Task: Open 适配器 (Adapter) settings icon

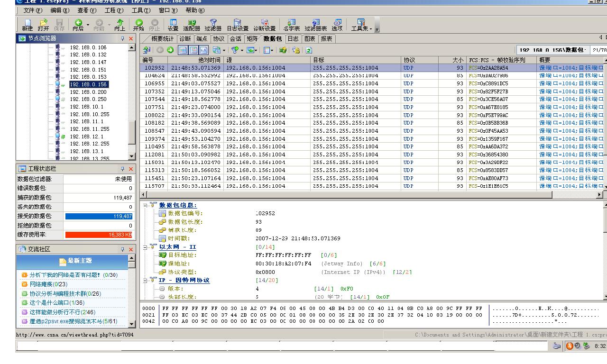Action: 192,24
